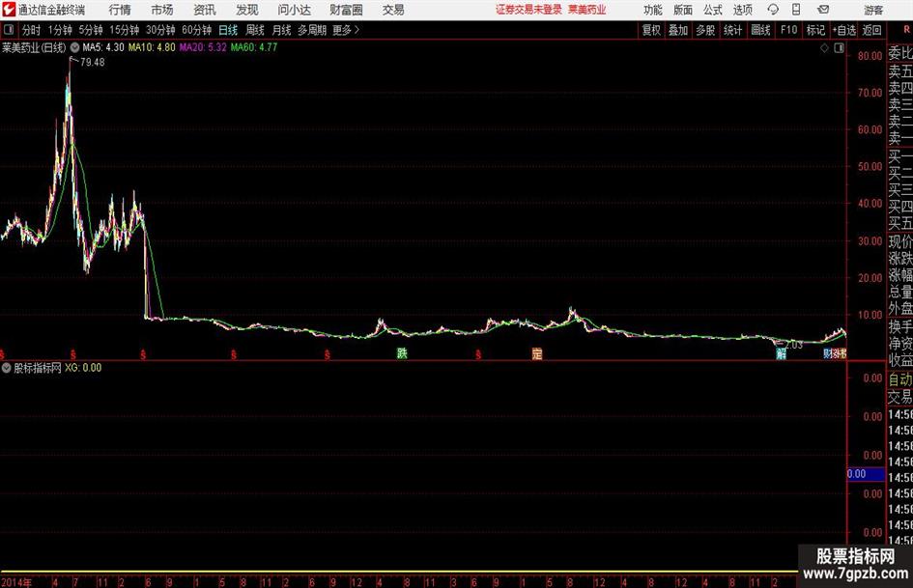Viewport: 913px width, 588px height.
Task: Switch to 1分钟 period
Action: coord(59,30)
